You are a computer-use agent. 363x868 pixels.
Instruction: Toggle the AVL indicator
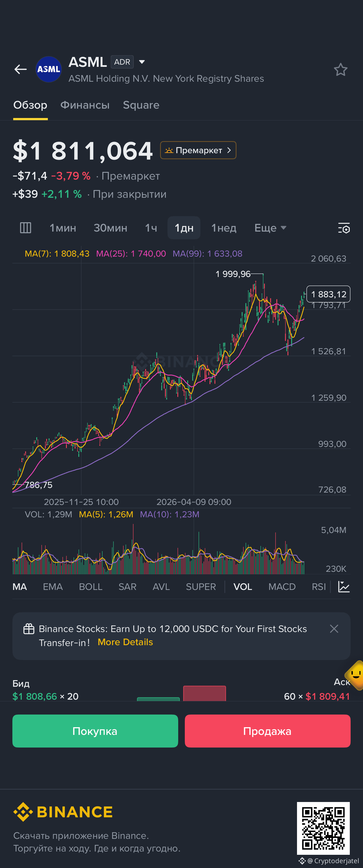point(161,587)
